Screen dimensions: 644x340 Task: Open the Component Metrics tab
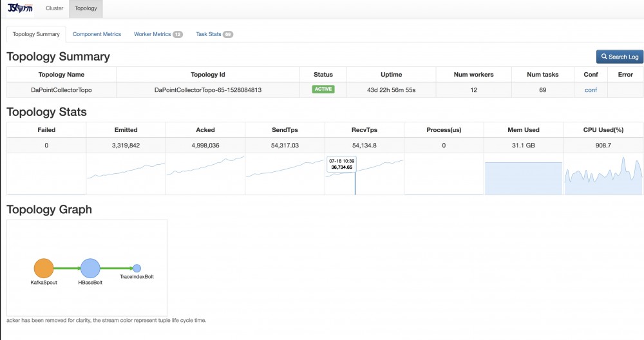pyautogui.click(x=97, y=34)
